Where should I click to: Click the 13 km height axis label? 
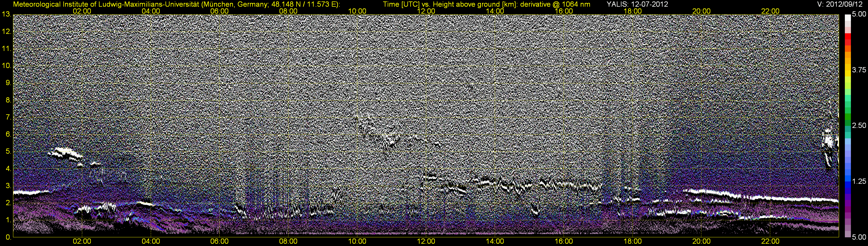pos(7,14)
